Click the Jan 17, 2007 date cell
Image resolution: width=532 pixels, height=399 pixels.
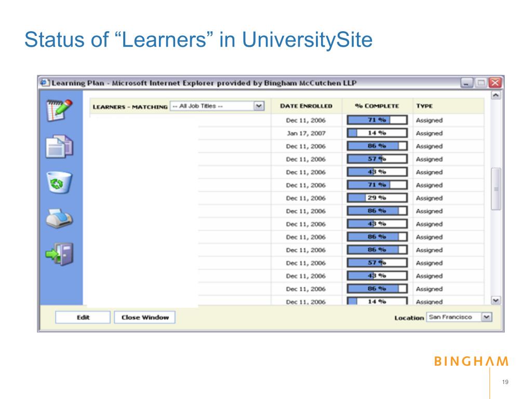pos(306,134)
